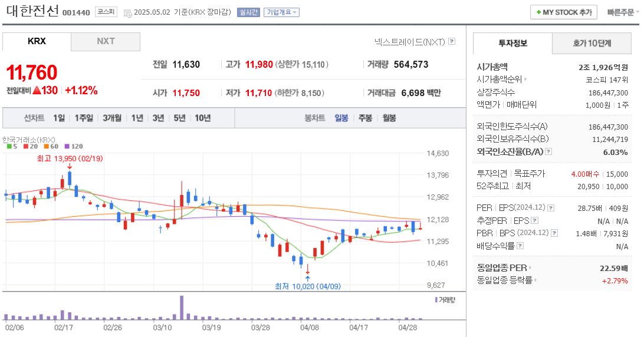Click the 코스피 market badge
Image resolution: width=644 pixels, height=337 pixels.
pos(106,12)
